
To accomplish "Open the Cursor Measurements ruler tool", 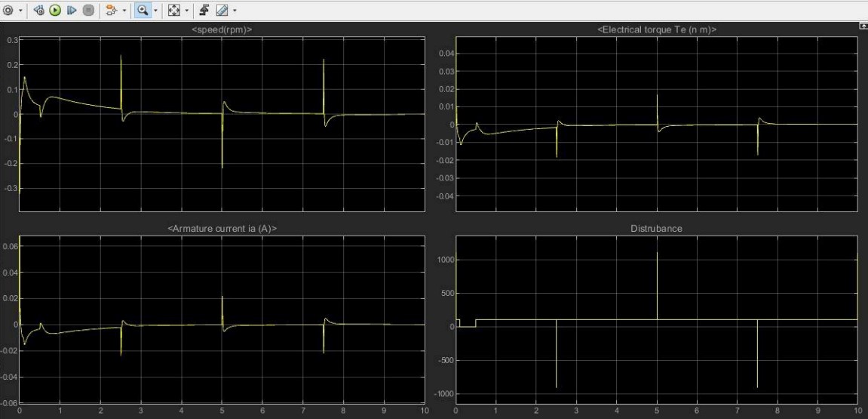I will pyautogui.click(x=222, y=10).
